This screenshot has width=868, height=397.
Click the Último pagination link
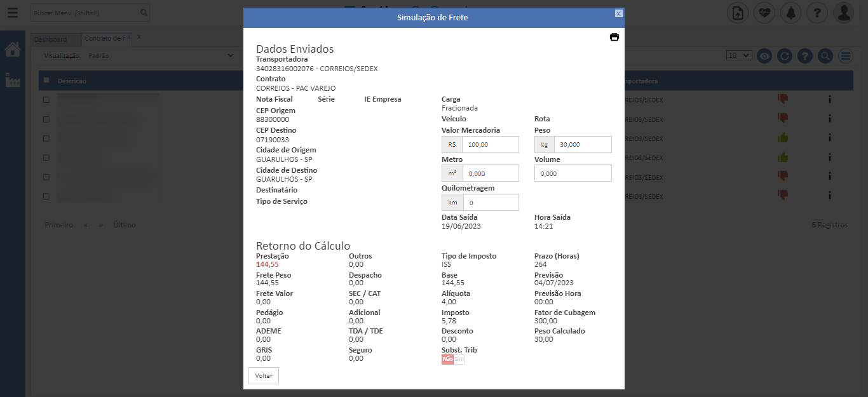pos(125,225)
